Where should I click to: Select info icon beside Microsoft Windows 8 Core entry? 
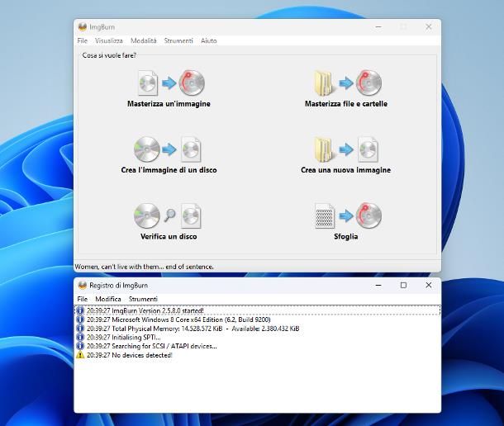coord(80,319)
